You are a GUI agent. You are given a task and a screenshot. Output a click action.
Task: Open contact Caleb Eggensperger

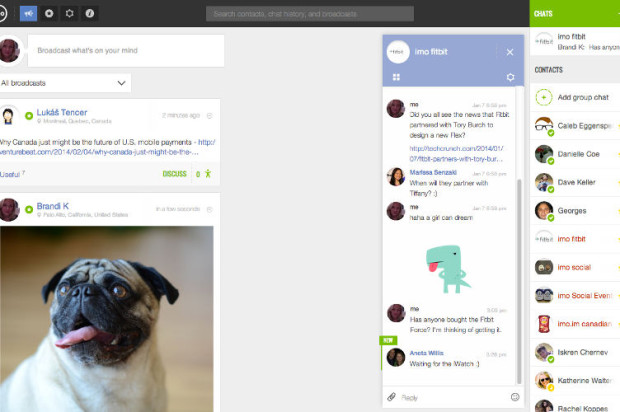click(575, 126)
